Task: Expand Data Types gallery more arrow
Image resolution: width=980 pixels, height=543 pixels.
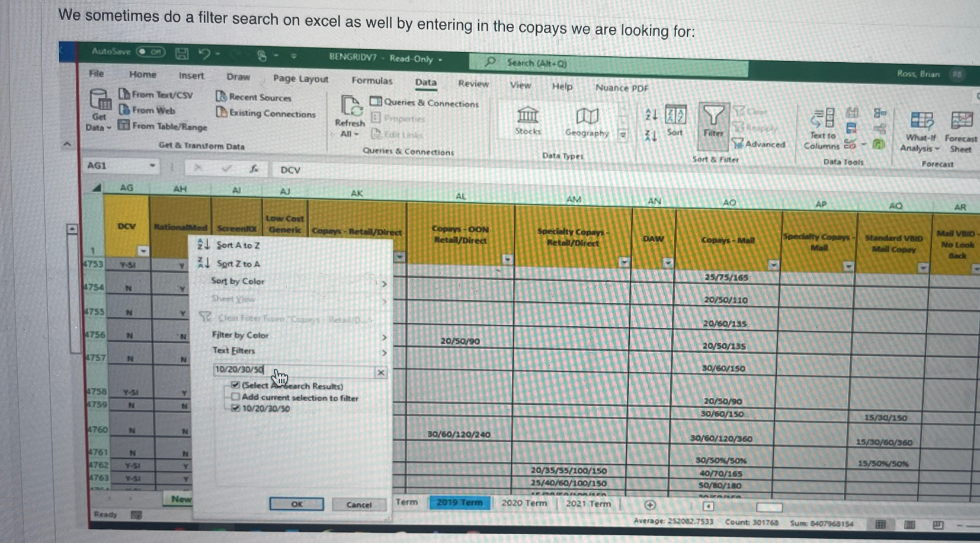Action: [x=623, y=135]
